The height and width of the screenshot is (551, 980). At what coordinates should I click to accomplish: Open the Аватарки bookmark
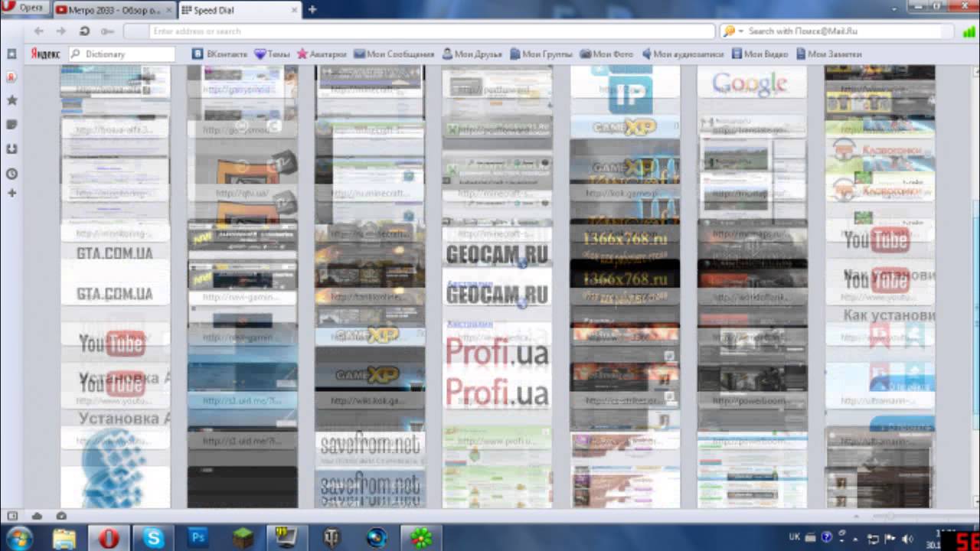(x=322, y=54)
